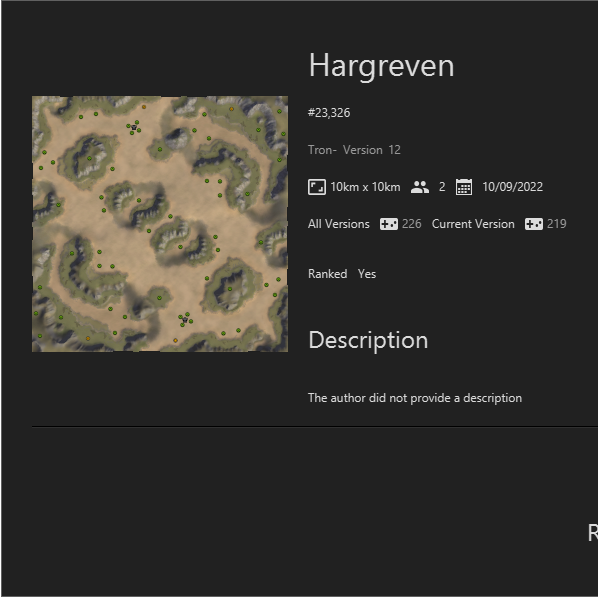This screenshot has width=598, height=597.
Task: Click the map size dimensions icon
Action: (x=317, y=187)
